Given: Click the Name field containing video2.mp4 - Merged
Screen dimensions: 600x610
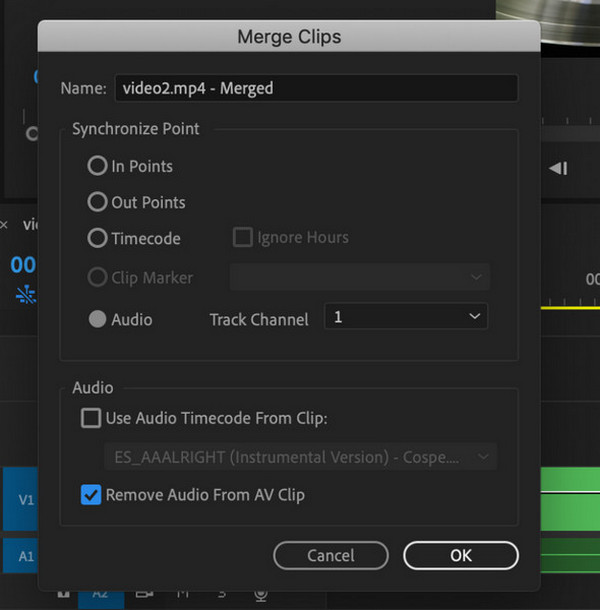Looking at the screenshot, I should [x=316, y=88].
